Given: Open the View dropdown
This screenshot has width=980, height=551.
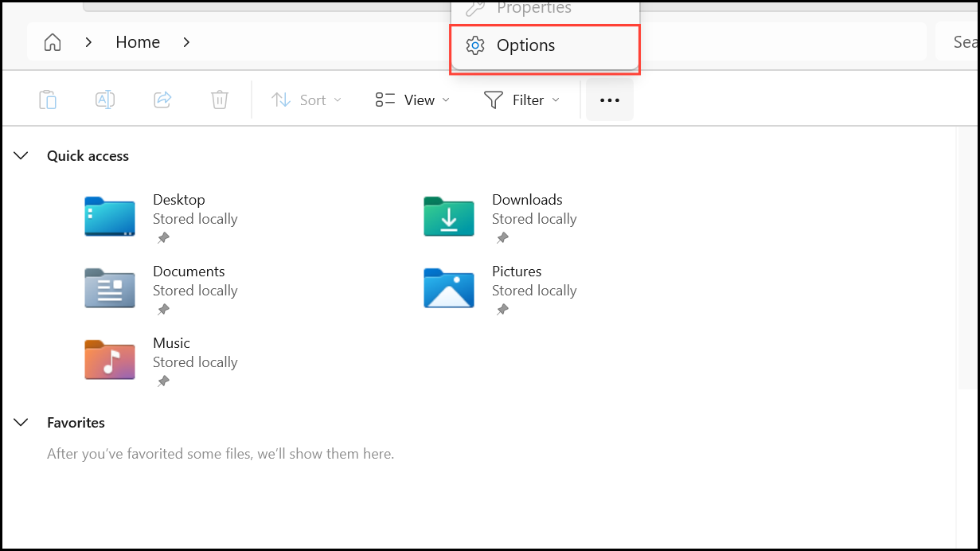Looking at the screenshot, I should click(x=410, y=100).
